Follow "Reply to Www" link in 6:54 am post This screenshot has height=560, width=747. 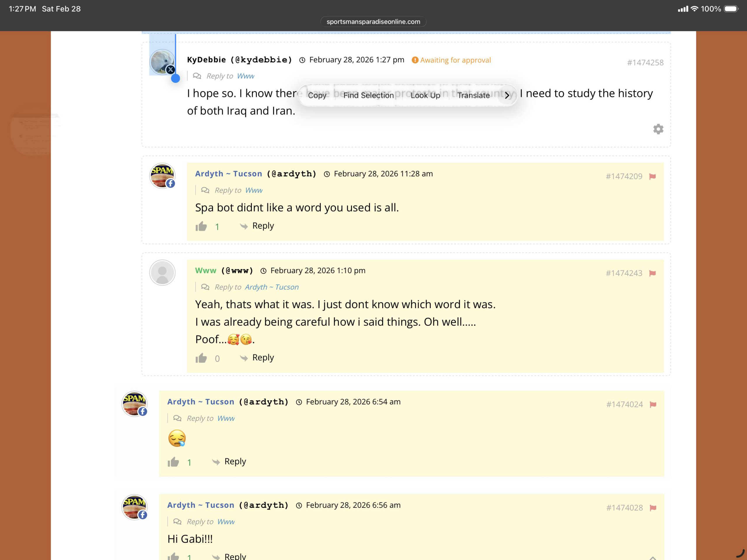coord(226,418)
